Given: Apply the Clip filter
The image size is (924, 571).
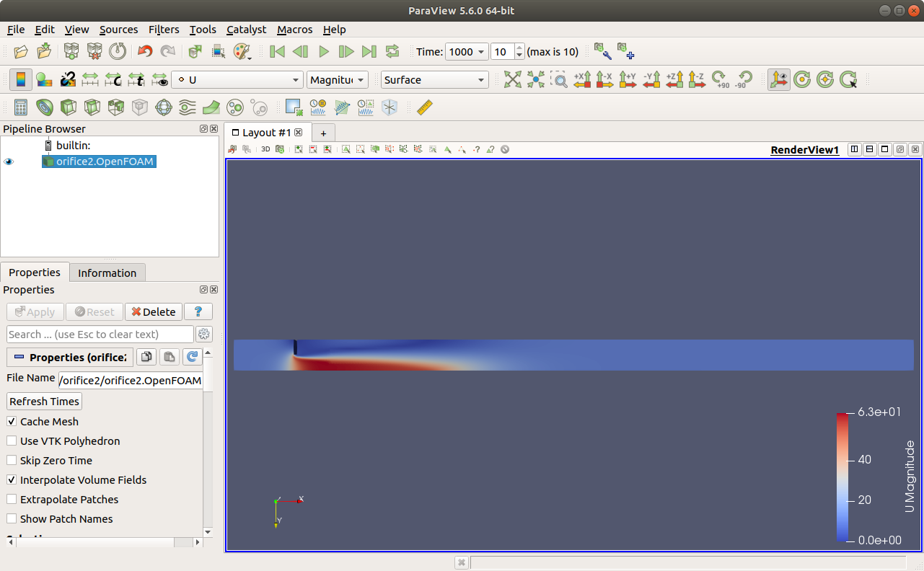Looking at the screenshot, I should [69, 107].
